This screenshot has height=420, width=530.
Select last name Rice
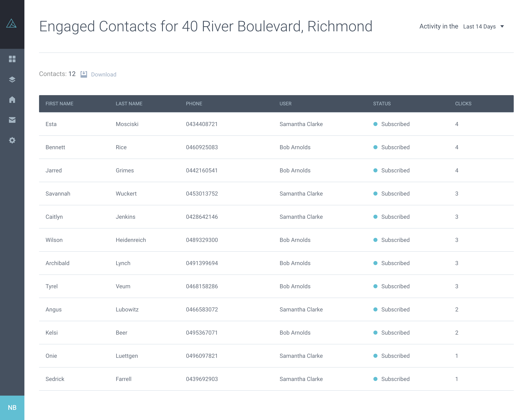tap(121, 147)
